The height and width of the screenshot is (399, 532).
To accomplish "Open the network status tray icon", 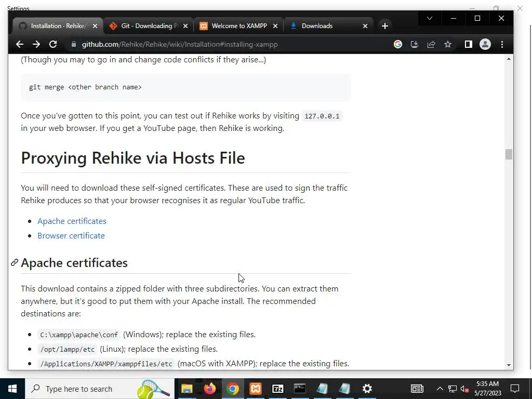I will click(453, 389).
